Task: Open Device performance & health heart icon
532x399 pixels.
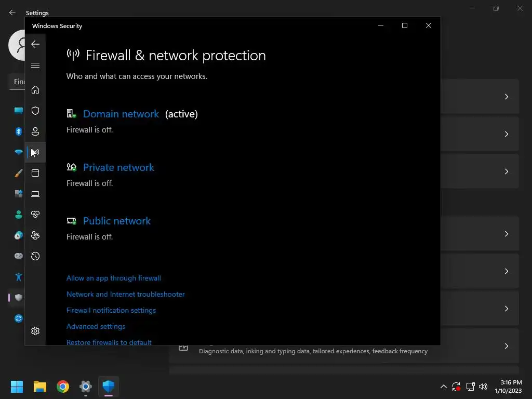Action: (x=35, y=215)
